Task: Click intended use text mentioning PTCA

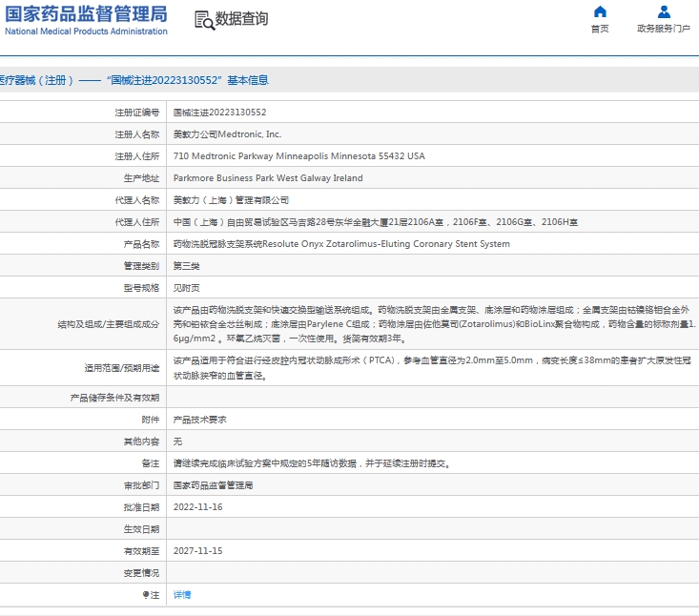Action: click(432, 368)
